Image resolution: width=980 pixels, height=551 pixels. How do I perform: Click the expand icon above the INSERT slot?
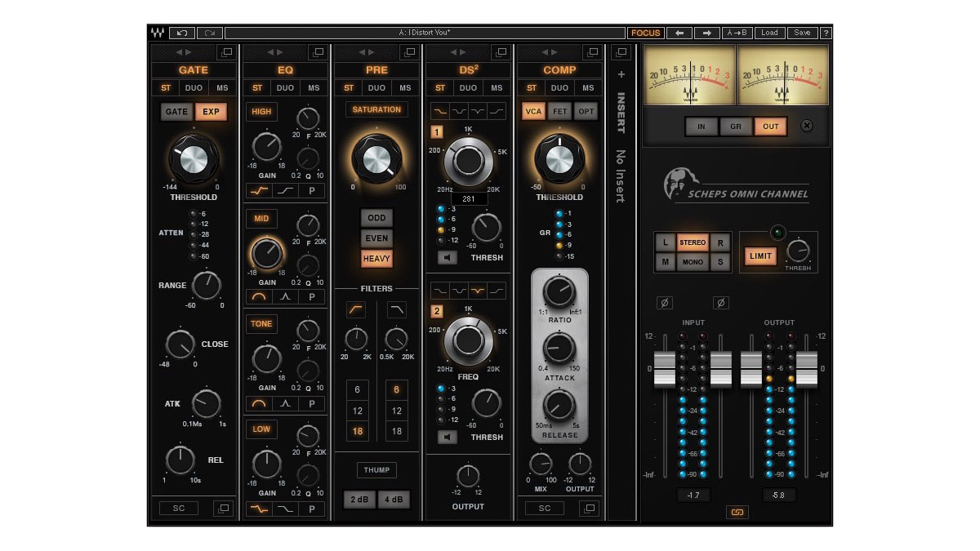tap(621, 52)
